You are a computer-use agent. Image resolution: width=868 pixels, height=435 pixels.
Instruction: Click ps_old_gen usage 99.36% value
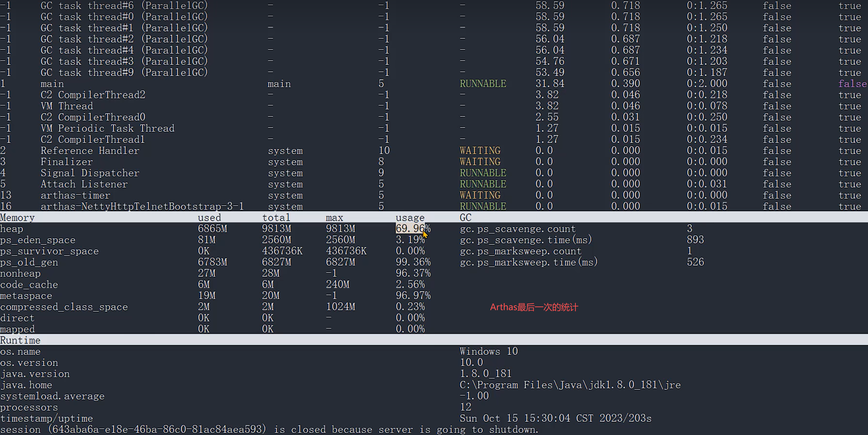413,262
